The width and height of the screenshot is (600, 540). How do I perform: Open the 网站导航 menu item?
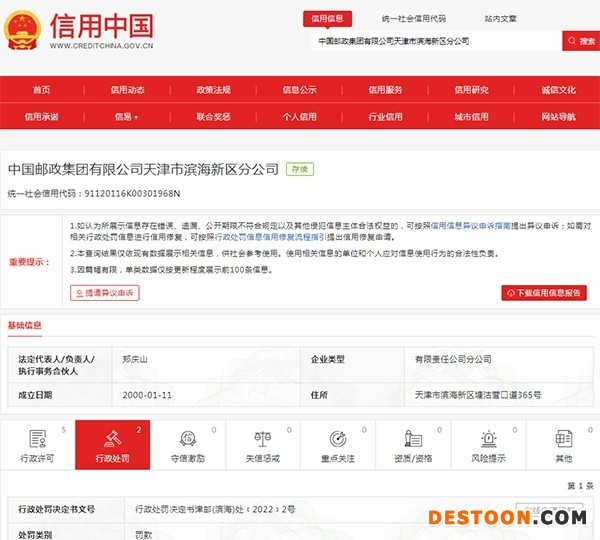coord(558,116)
